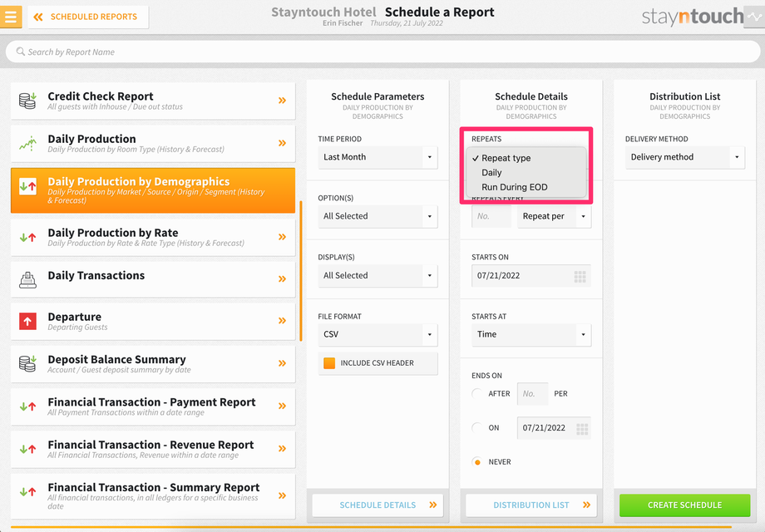Click the Daily Production chart icon

pyautogui.click(x=27, y=143)
